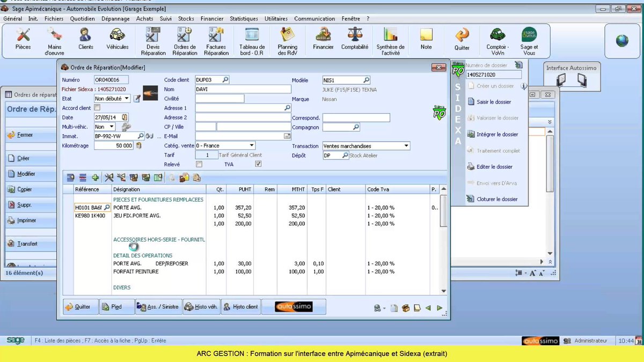The width and height of the screenshot is (644, 362).
Task: Click the Nom input field
Action: point(243,89)
